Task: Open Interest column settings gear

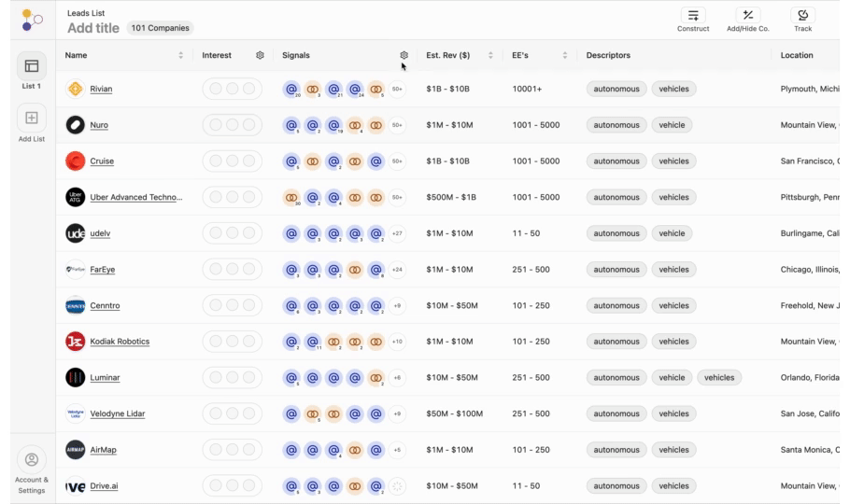Action: pyautogui.click(x=260, y=55)
